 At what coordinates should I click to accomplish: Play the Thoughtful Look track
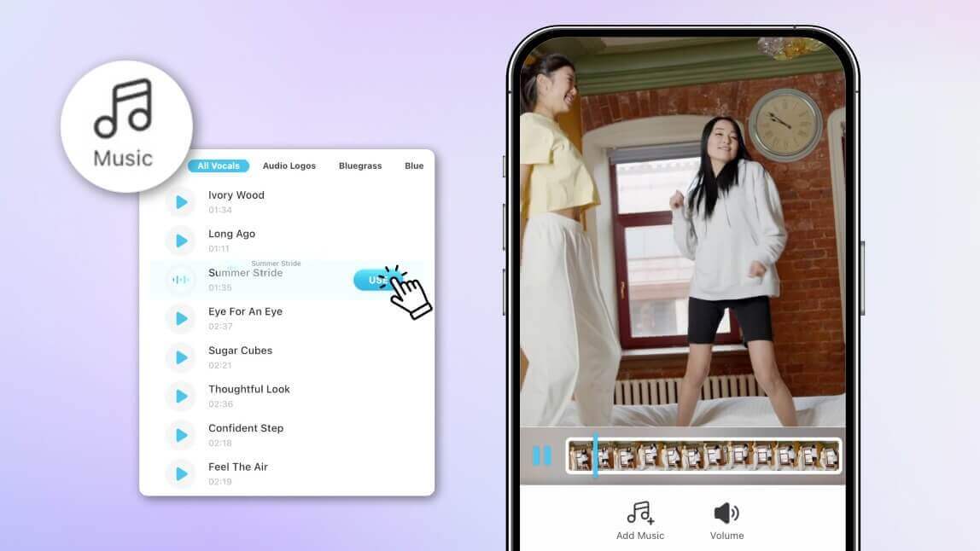[181, 396]
